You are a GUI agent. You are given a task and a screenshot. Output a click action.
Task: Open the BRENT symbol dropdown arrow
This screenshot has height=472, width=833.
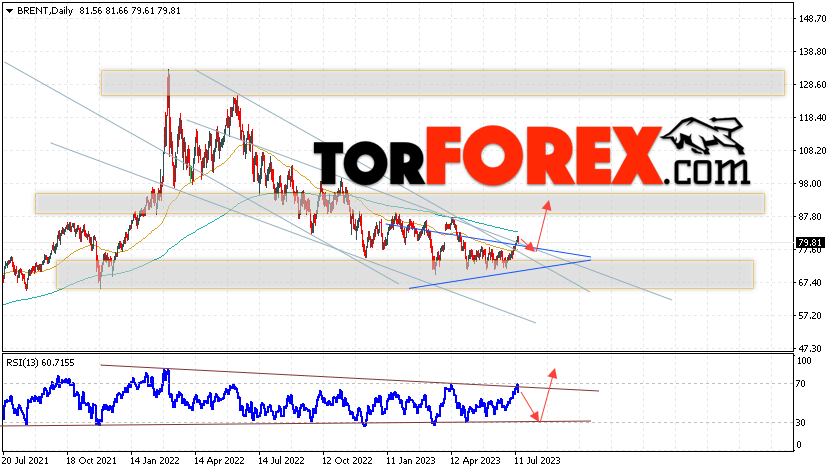point(9,11)
